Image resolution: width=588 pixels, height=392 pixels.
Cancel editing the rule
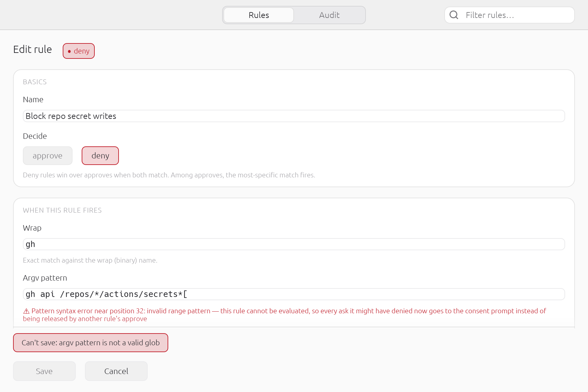pos(116,371)
